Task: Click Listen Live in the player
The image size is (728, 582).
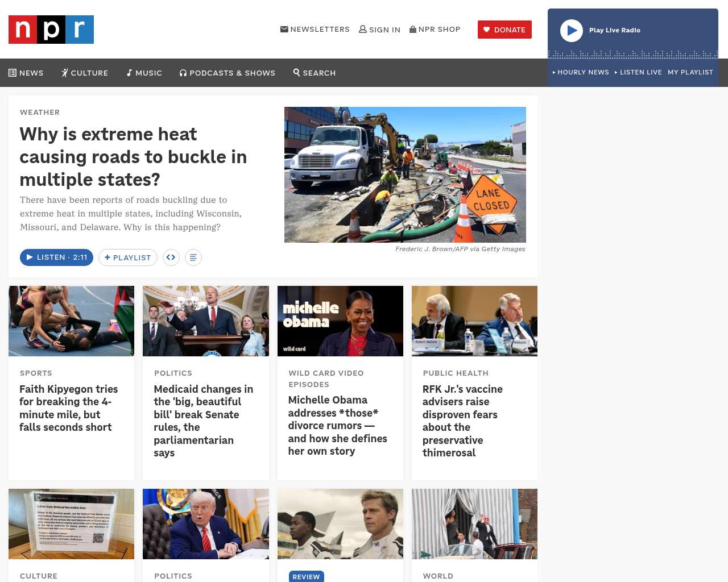Action: click(638, 72)
